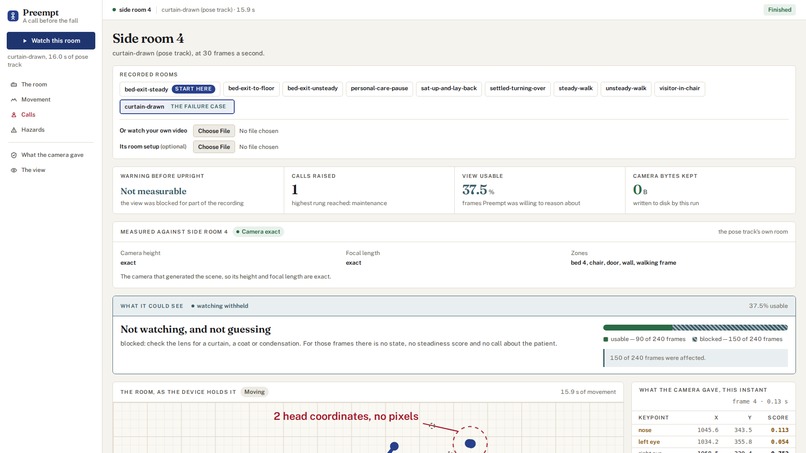Click the Calls person icon
Image resolution: width=806 pixels, height=453 pixels.
(x=14, y=115)
